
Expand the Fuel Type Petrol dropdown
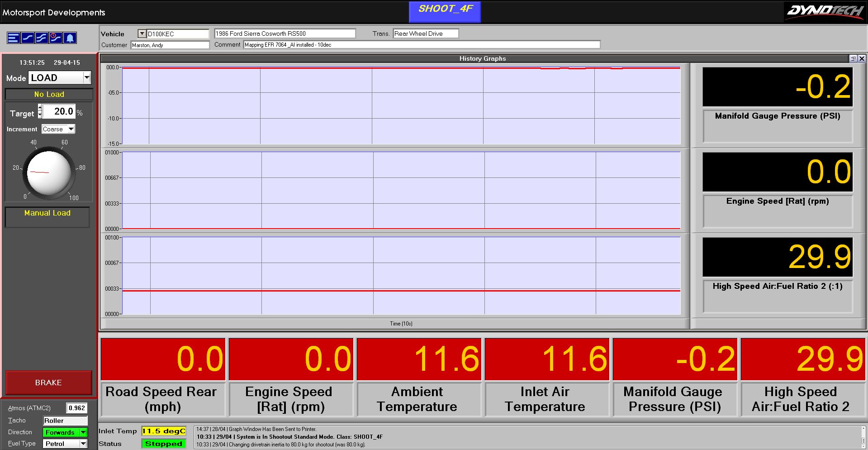tap(83, 444)
